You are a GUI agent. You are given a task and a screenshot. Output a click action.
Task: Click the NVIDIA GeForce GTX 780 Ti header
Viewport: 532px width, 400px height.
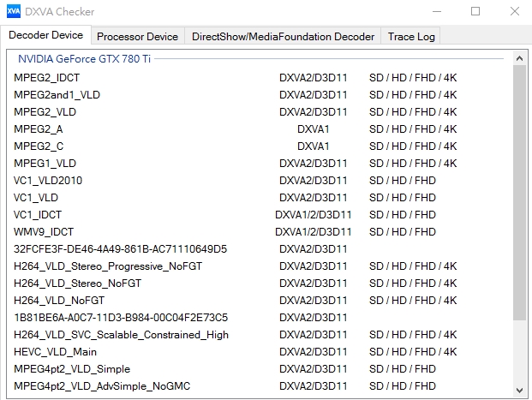click(x=85, y=59)
